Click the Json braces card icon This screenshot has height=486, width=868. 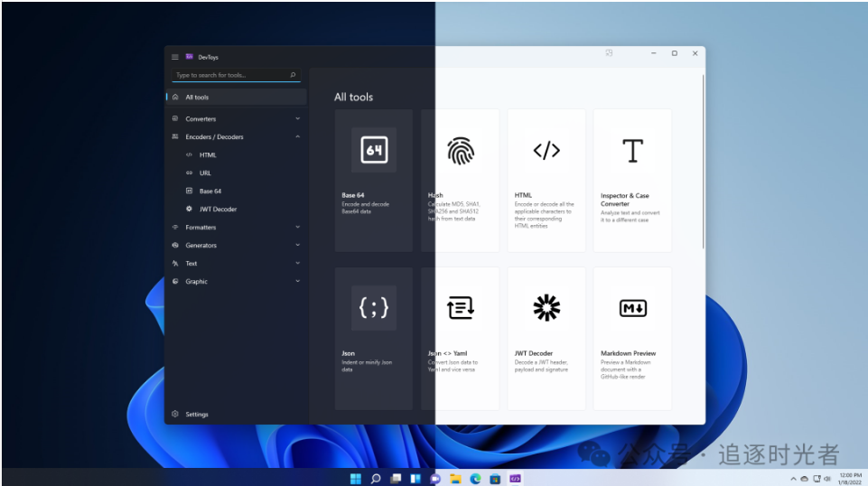374,308
